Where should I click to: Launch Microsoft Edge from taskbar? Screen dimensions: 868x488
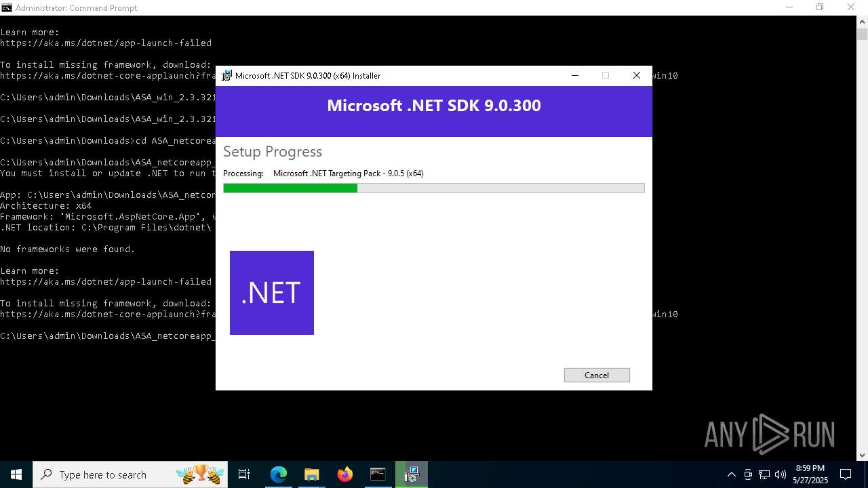click(279, 474)
